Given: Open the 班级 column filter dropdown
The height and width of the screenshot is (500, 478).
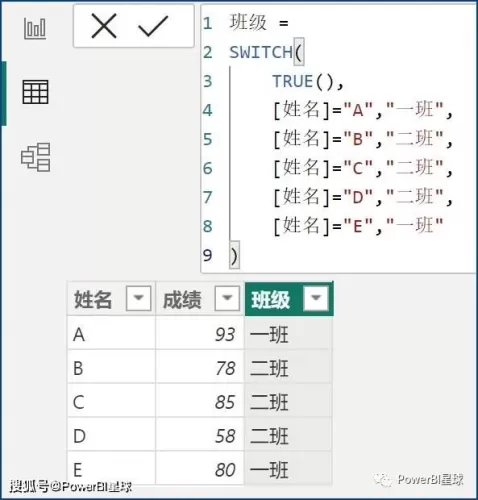Looking at the screenshot, I should [x=316, y=298].
